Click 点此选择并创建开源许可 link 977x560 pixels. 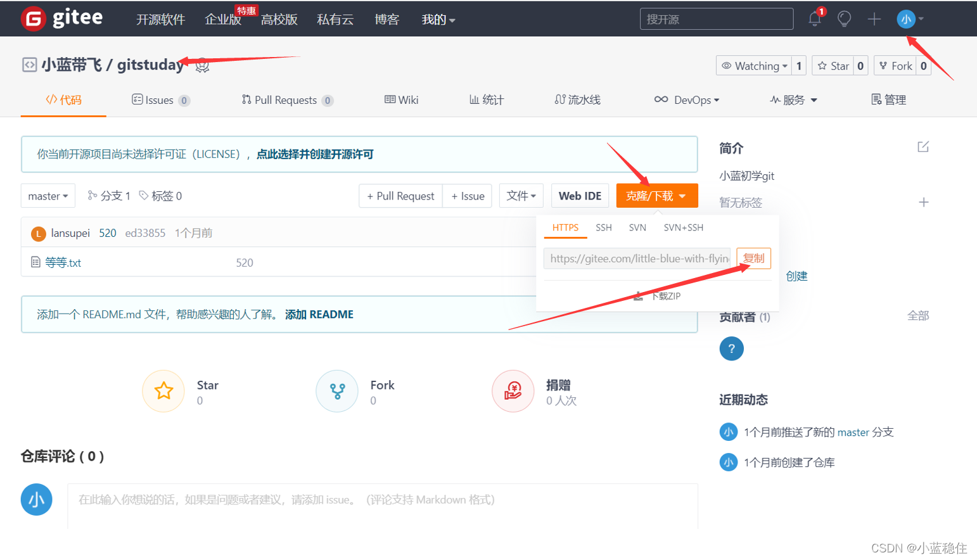(315, 154)
